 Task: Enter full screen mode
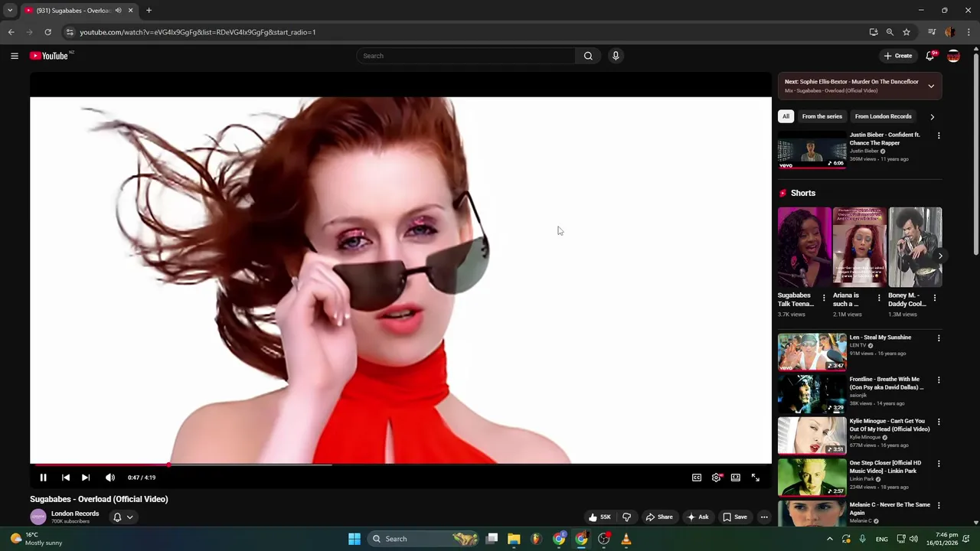point(756,478)
